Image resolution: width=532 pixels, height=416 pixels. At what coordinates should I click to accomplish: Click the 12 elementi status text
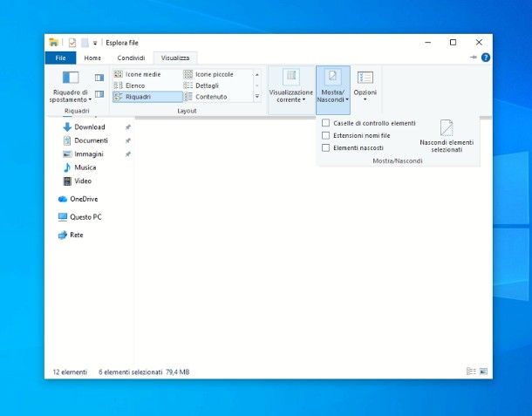click(x=70, y=372)
